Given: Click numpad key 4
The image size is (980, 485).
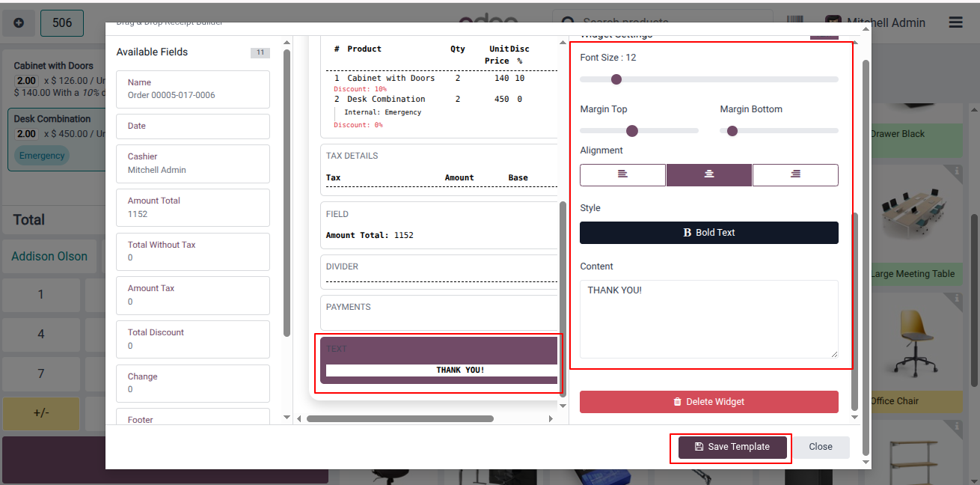Looking at the screenshot, I should (41, 334).
